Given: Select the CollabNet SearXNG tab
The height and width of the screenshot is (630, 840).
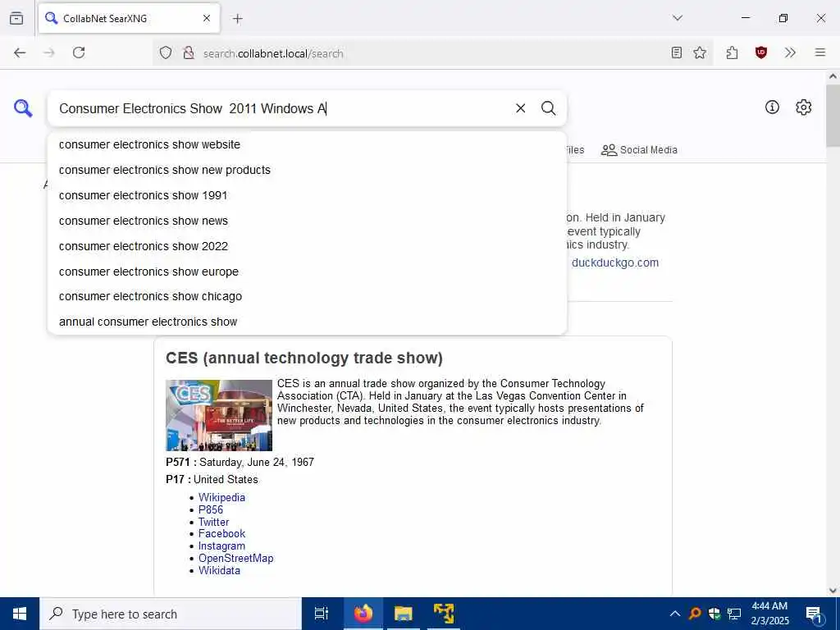Looking at the screenshot, I should [x=129, y=18].
